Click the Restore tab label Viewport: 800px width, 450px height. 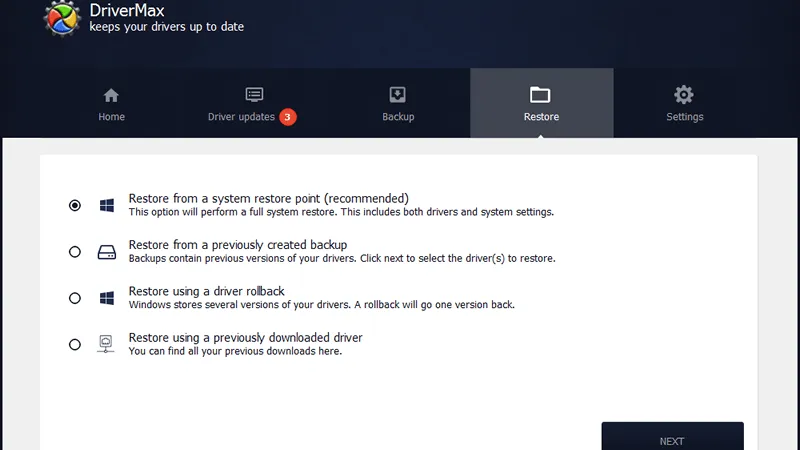pyautogui.click(x=541, y=117)
